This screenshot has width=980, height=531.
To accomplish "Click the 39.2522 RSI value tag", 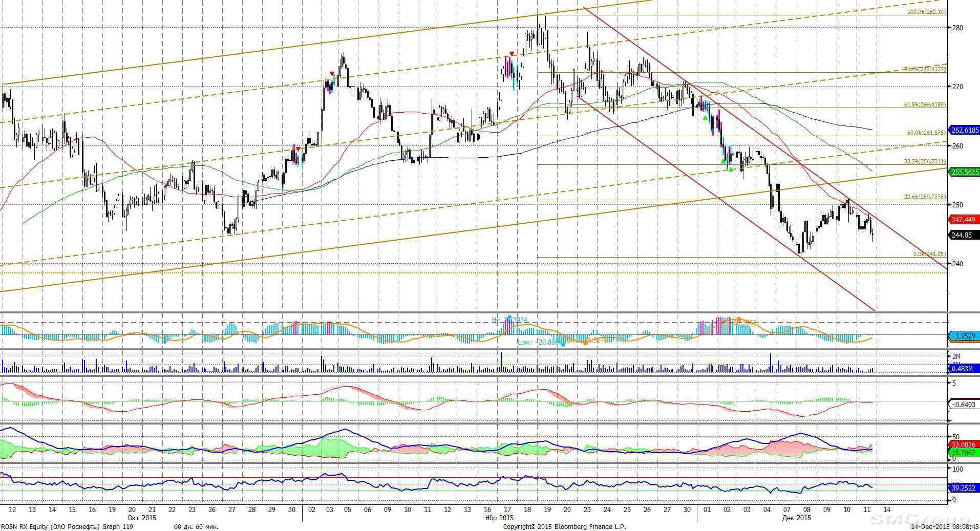I will 964,488.
